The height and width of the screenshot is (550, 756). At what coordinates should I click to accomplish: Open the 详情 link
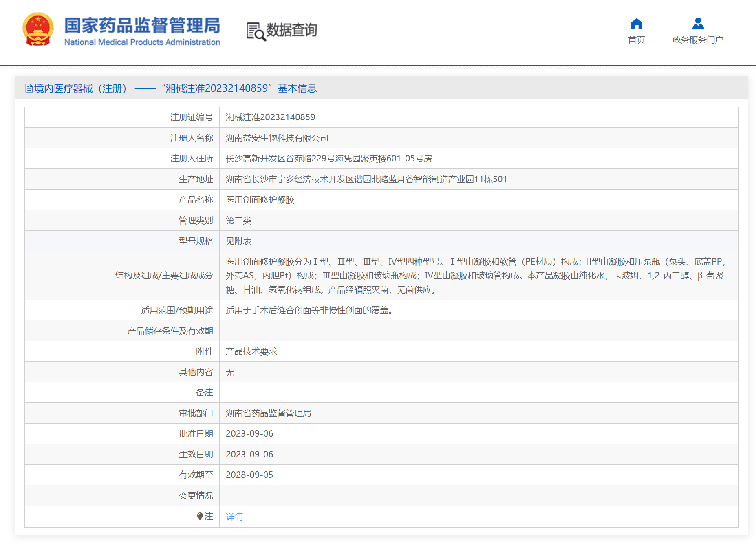coord(234,517)
